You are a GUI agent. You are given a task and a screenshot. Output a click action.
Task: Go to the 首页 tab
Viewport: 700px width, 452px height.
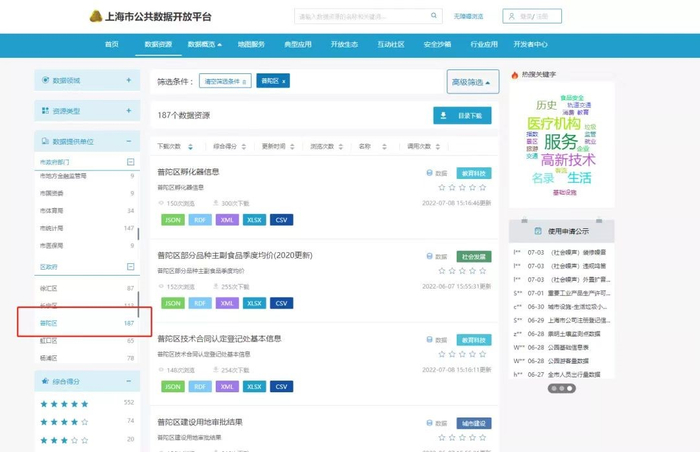click(x=112, y=44)
